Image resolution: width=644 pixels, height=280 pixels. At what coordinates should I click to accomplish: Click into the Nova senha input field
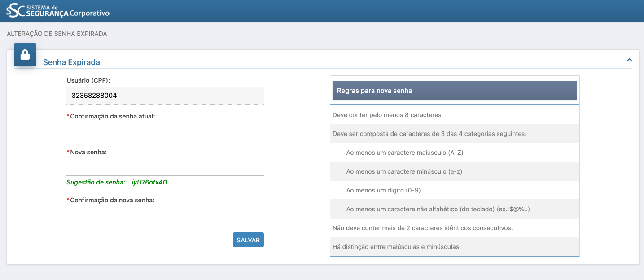click(x=165, y=168)
